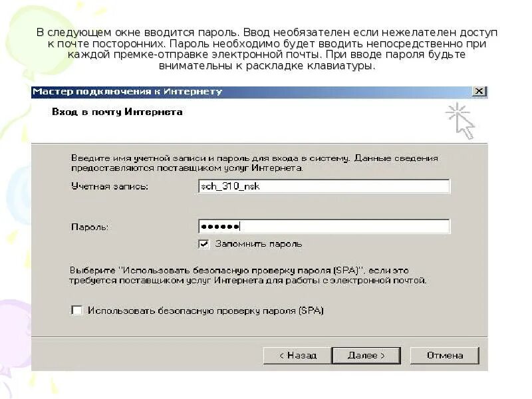Image resolution: width=532 pixels, height=399 pixels.
Task: Enable Использовать безопасную проверку пароля (SPA)
Action: (x=77, y=310)
